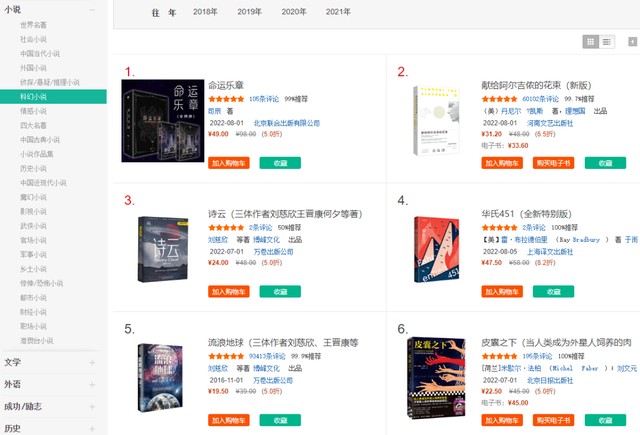640x435 pixels.
Task: Switch to list view layout icon
Action: point(607,42)
